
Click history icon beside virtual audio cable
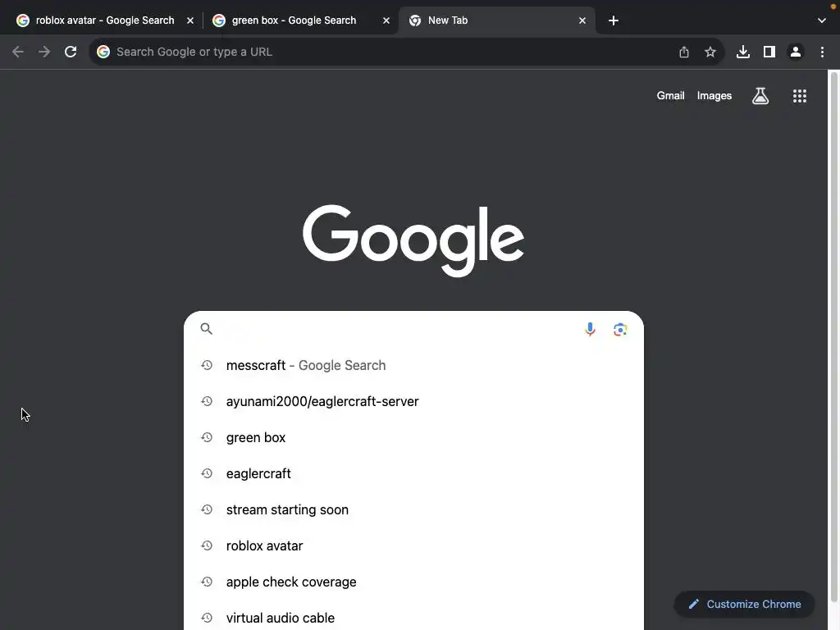click(207, 618)
